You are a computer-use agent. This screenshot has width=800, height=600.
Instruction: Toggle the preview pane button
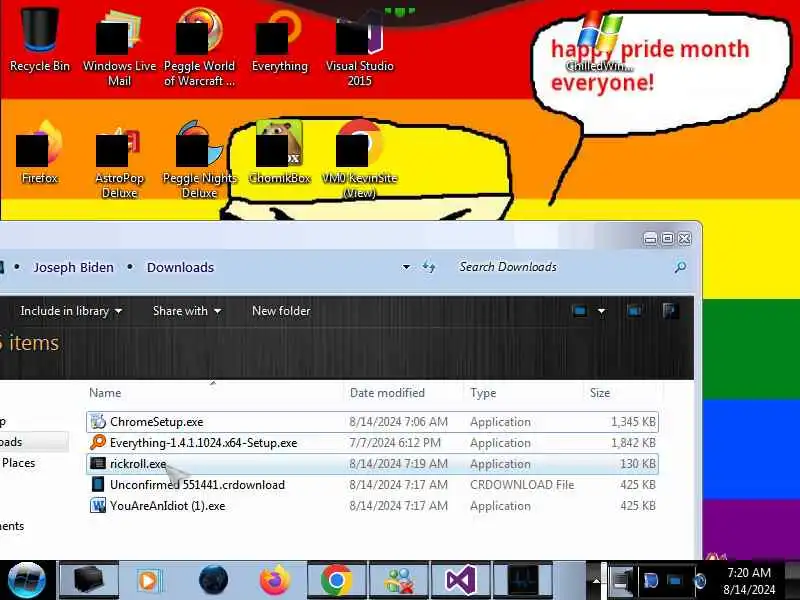[x=634, y=311]
